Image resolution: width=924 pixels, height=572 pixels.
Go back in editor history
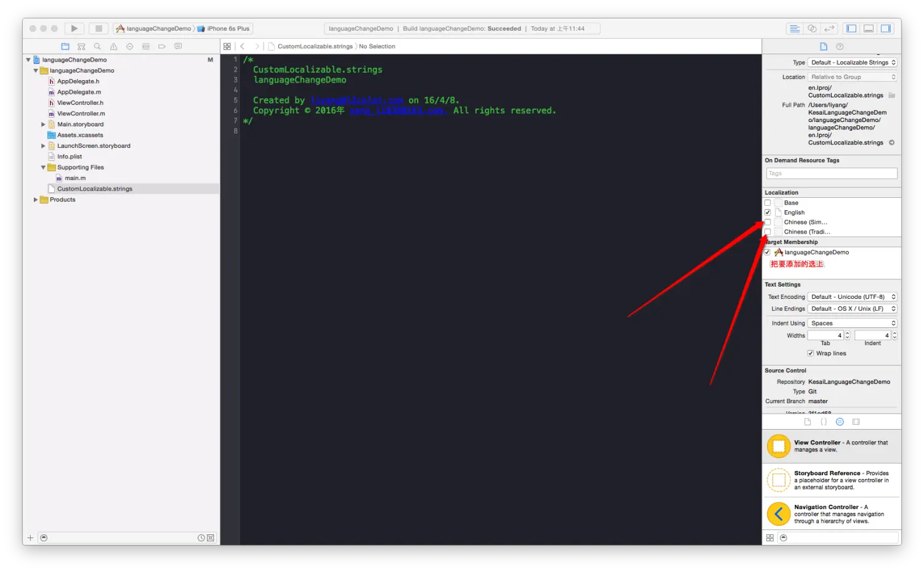243,46
